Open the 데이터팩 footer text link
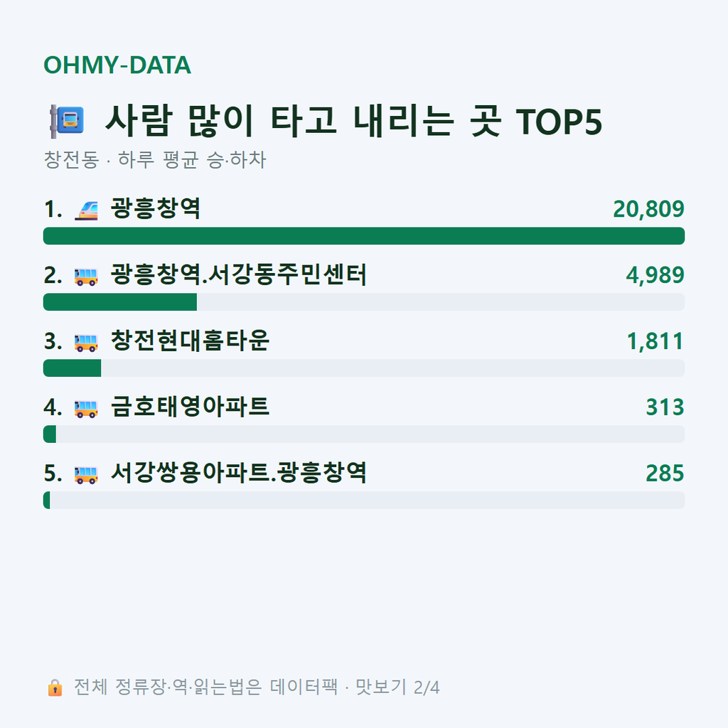 pyautogui.click(x=304, y=687)
